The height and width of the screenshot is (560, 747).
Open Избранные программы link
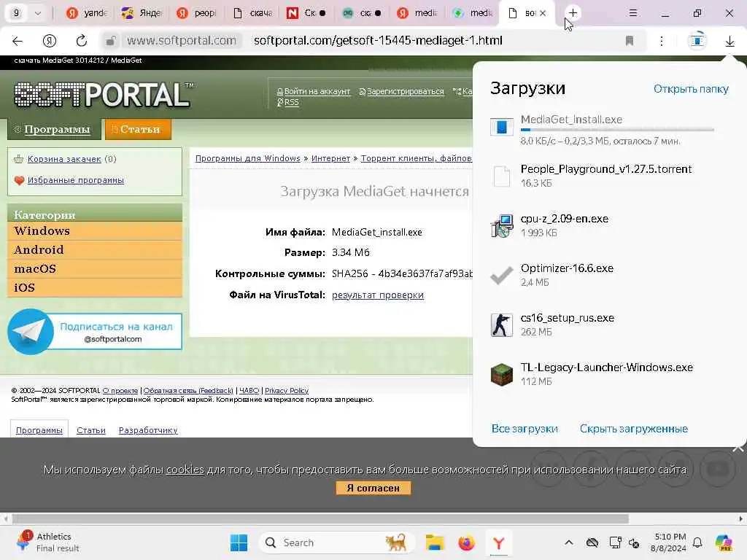pyautogui.click(x=76, y=181)
